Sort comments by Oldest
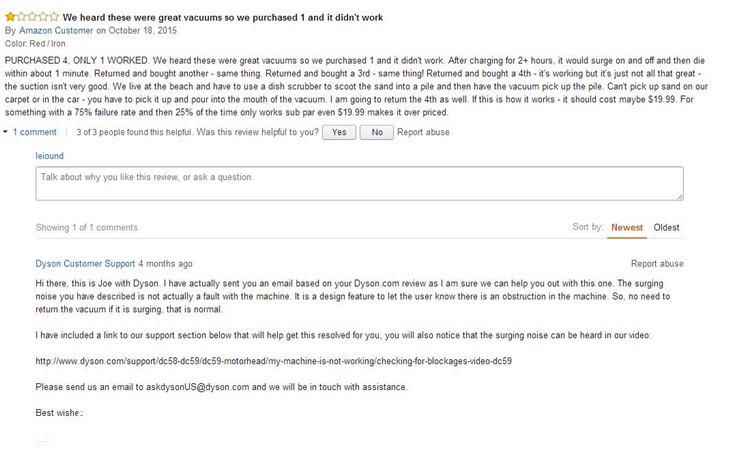The image size is (730, 456). coord(666,228)
